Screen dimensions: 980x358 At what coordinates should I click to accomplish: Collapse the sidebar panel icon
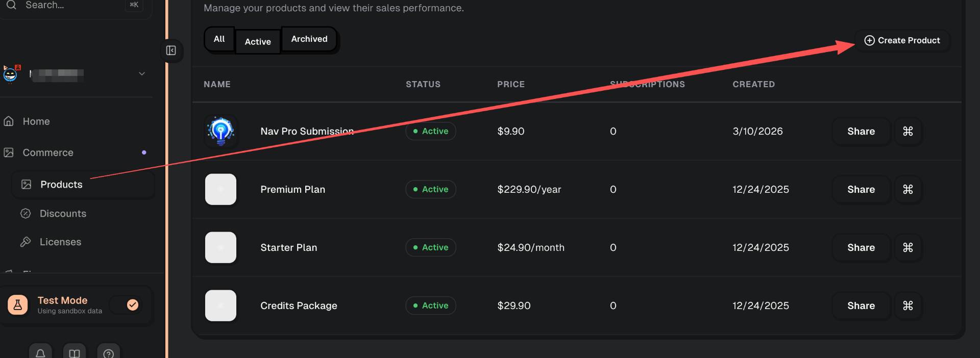pyautogui.click(x=171, y=50)
